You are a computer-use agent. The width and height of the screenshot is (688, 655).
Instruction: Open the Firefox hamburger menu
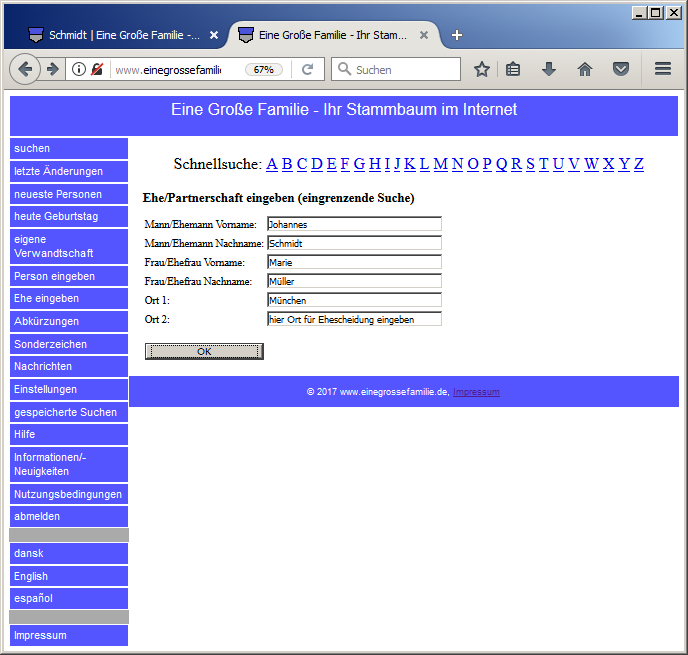coord(662,69)
